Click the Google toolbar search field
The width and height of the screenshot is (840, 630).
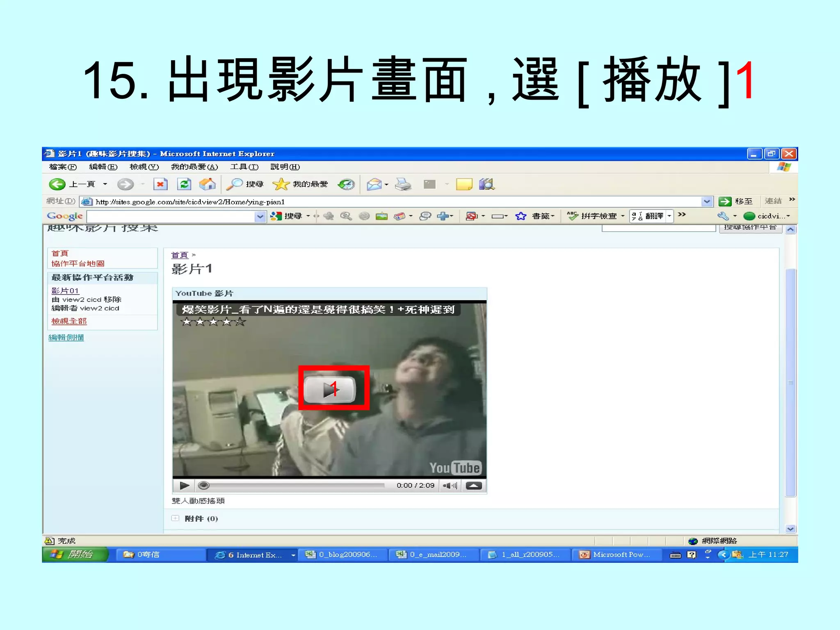(171, 216)
